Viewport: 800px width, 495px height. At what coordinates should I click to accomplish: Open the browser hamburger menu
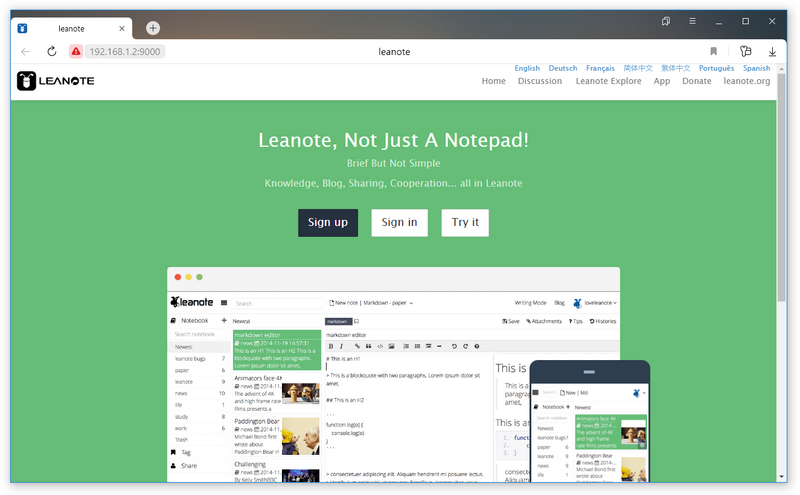692,21
